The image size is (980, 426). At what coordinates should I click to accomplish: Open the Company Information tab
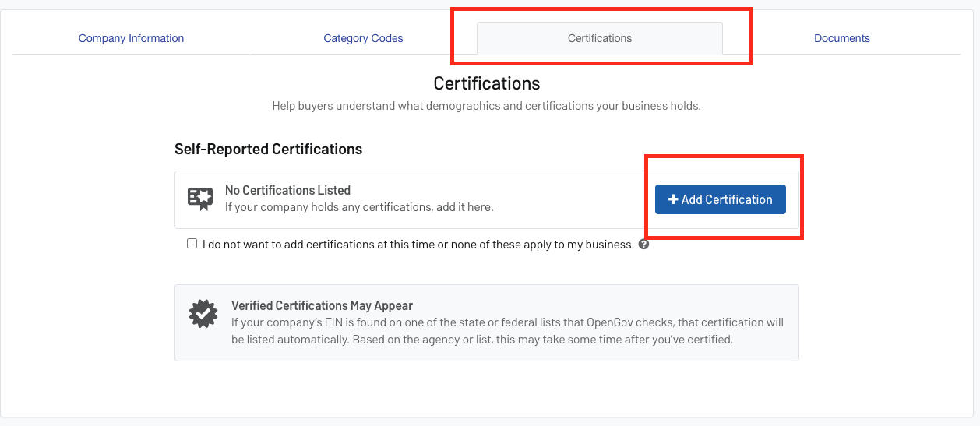pos(131,38)
